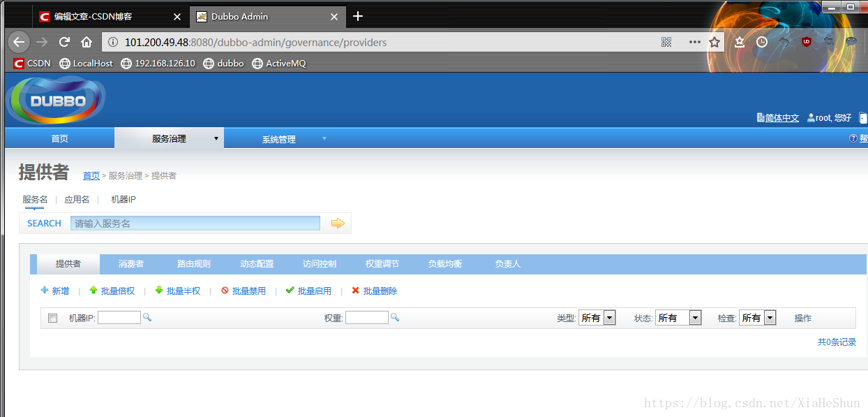Click the help icon at right of menu bar
The image size is (868, 417).
coord(853,138)
